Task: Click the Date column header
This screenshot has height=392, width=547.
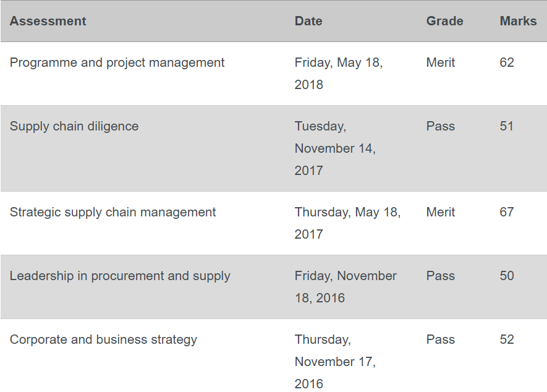Action: coord(308,21)
